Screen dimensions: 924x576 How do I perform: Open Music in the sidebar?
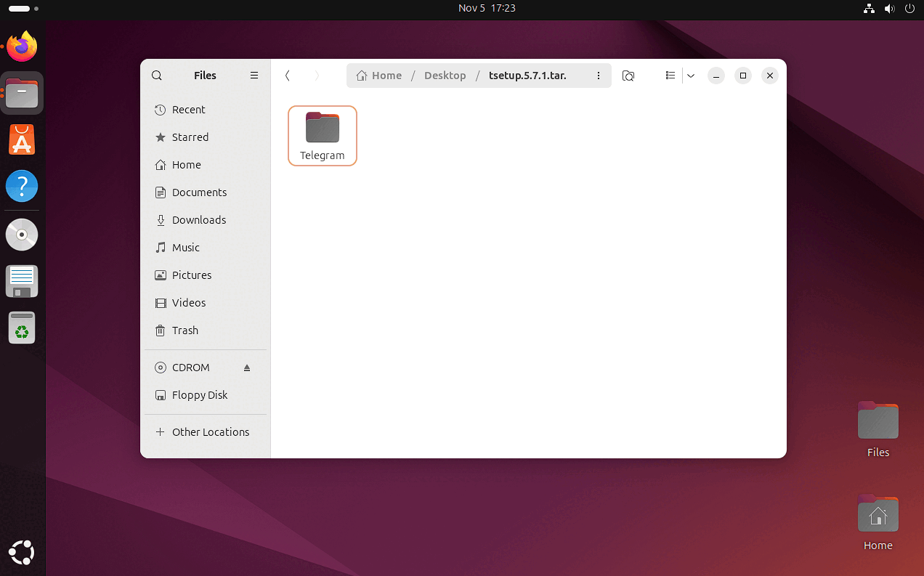206,248
